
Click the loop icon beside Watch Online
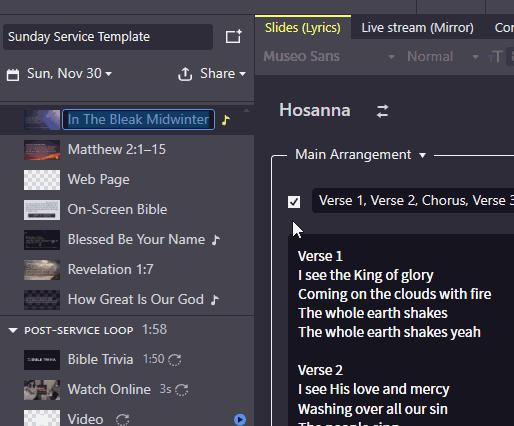182,389
